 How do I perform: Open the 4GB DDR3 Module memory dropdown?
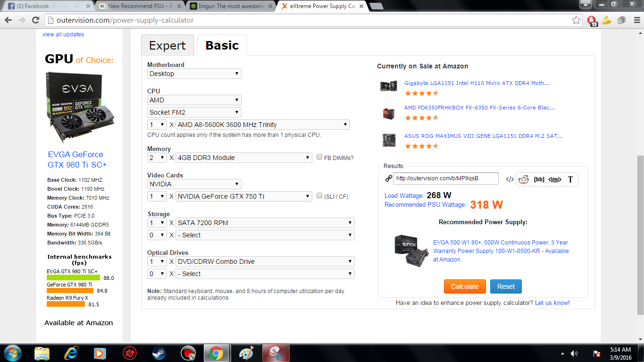click(x=244, y=158)
